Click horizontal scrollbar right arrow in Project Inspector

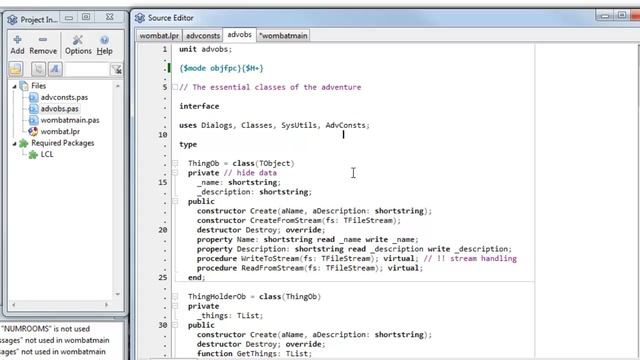107,304
